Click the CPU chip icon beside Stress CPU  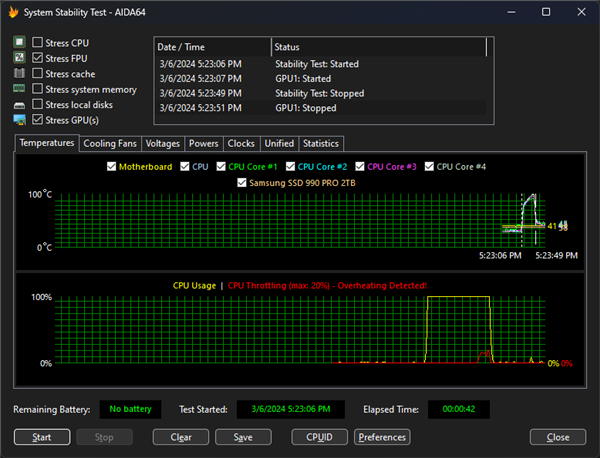pyautogui.click(x=19, y=43)
